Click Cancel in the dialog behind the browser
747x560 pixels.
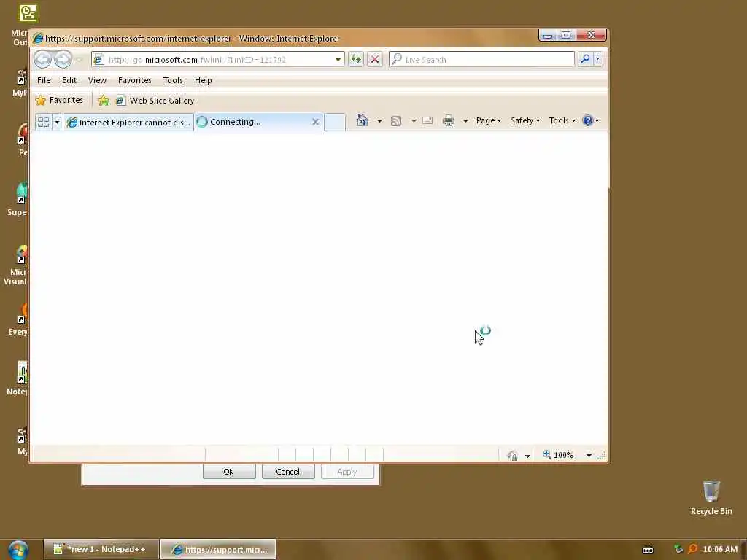coord(288,472)
